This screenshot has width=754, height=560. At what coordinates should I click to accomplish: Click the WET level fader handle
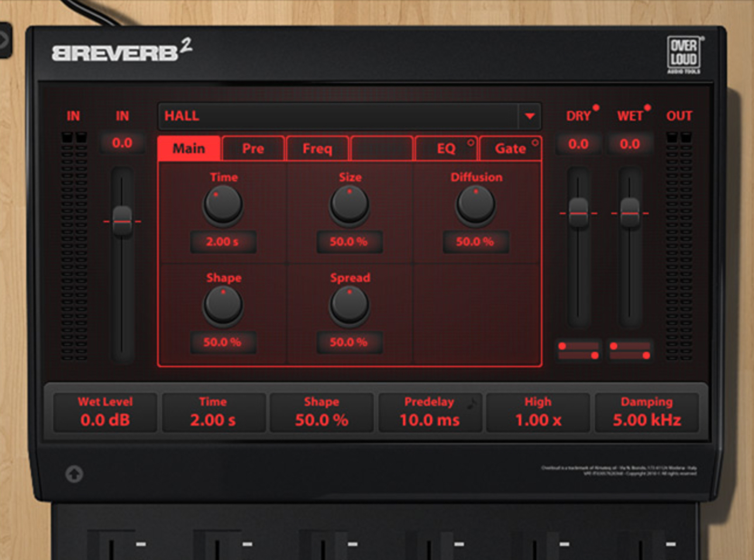[x=630, y=213]
